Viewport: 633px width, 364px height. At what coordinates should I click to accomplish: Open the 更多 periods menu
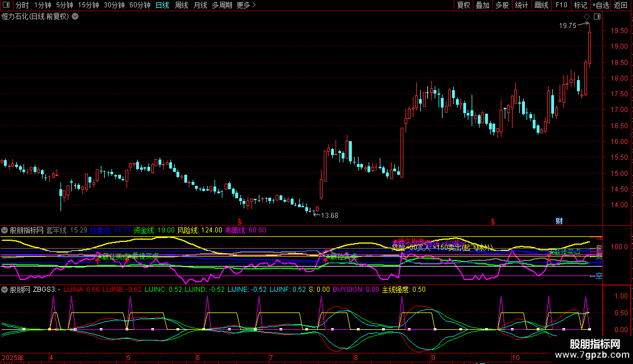[x=246, y=5]
